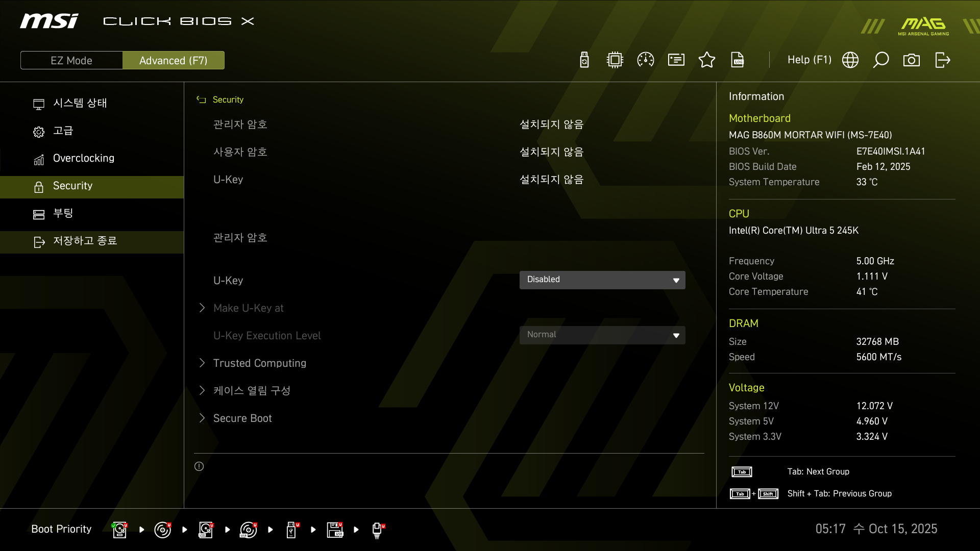Screen dimensions: 980x551
Task: Open the M-Flash USB update icon
Action: pyautogui.click(x=584, y=60)
